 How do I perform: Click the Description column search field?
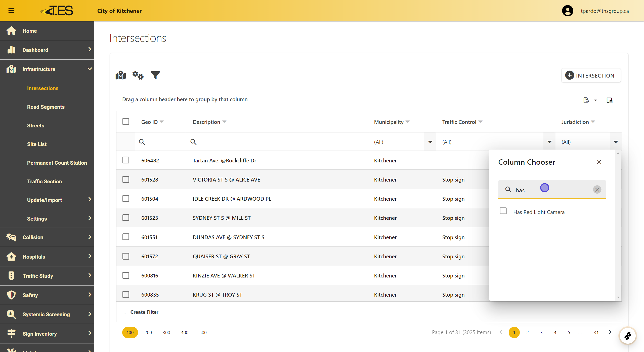(277, 142)
